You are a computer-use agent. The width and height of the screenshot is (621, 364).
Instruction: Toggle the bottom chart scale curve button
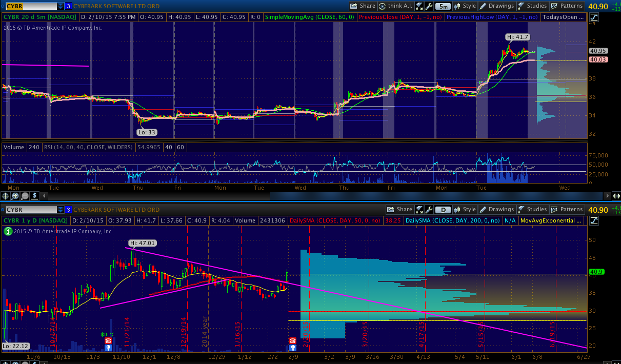point(594,220)
